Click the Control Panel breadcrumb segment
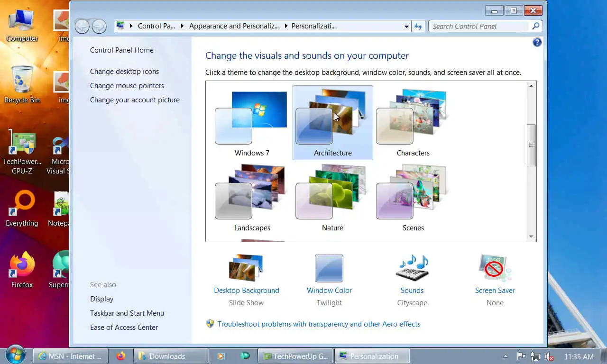 pyautogui.click(x=156, y=26)
